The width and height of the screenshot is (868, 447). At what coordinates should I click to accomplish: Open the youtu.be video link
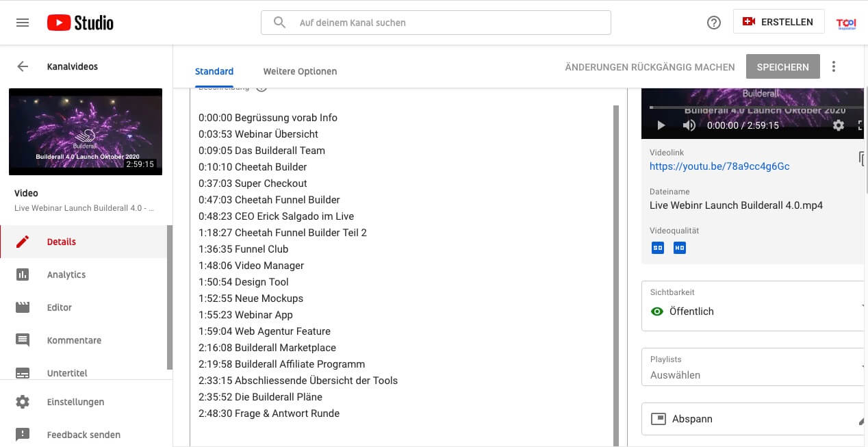point(719,166)
